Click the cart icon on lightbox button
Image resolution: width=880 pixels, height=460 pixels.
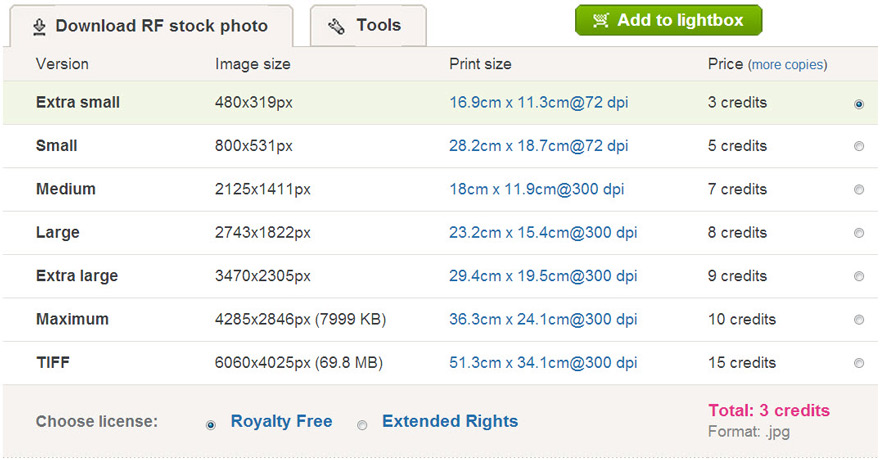coord(601,20)
